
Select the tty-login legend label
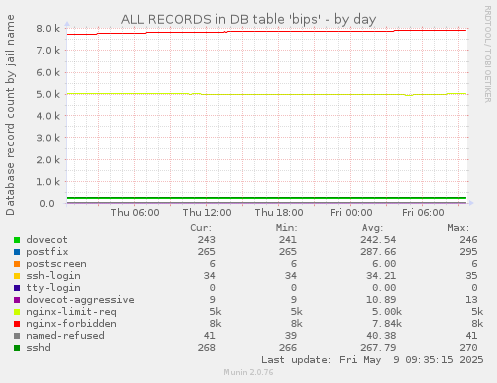53,288
